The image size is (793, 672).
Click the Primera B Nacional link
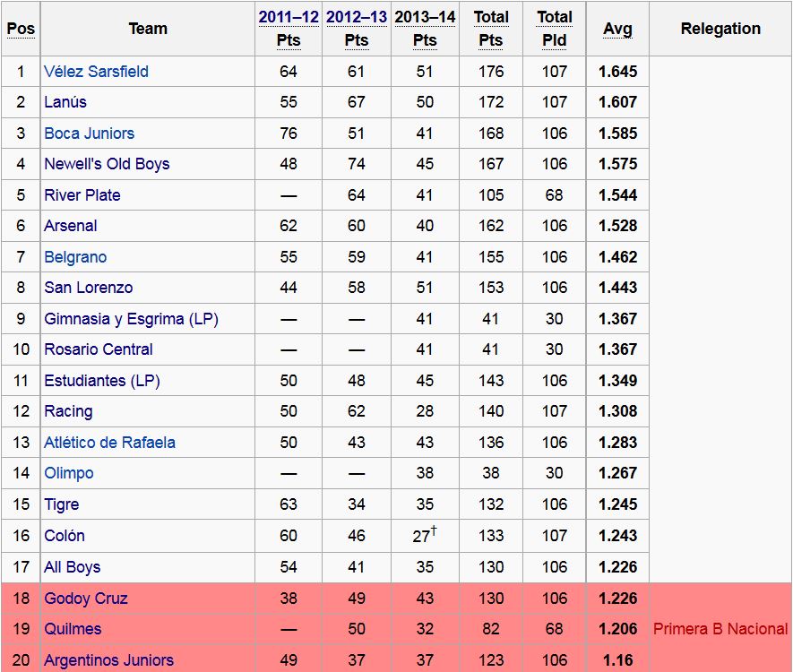pyautogui.click(x=720, y=629)
